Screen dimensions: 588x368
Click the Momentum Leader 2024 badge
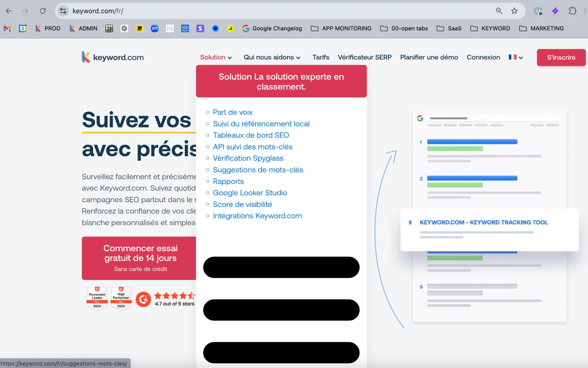click(x=97, y=298)
